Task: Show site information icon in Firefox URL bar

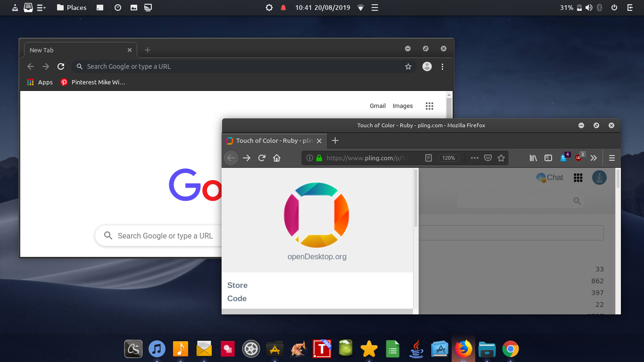Action: (310, 158)
